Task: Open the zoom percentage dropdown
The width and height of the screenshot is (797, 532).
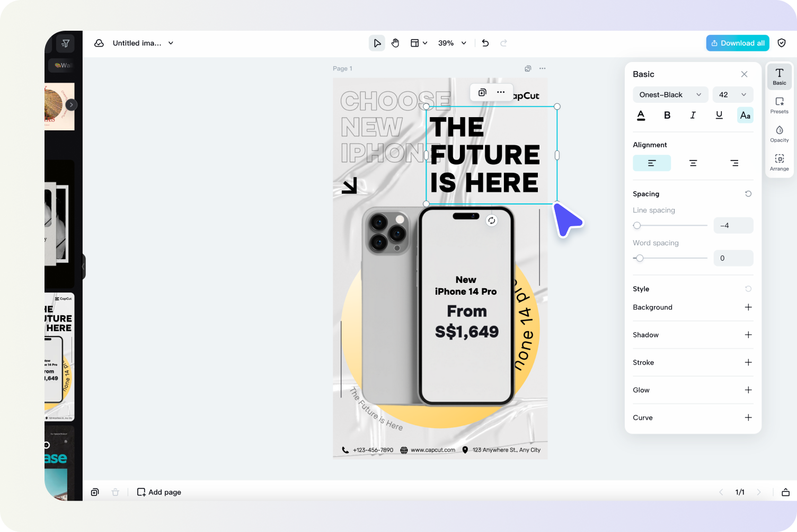Action: tap(452, 43)
